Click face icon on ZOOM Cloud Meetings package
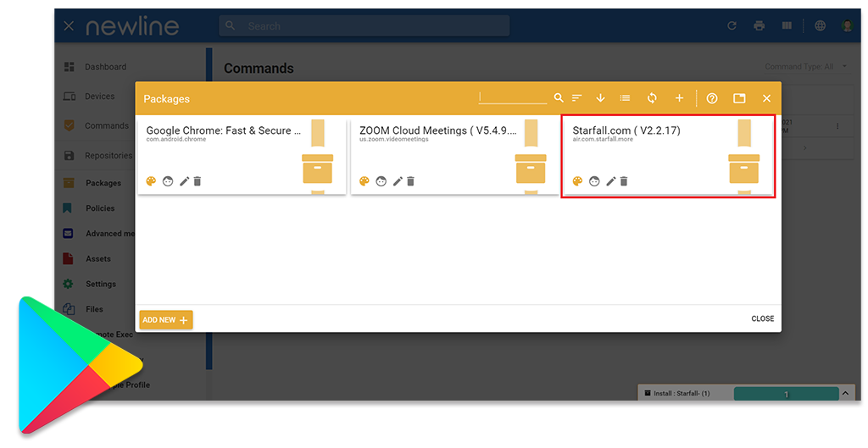 click(x=381, y=181)
